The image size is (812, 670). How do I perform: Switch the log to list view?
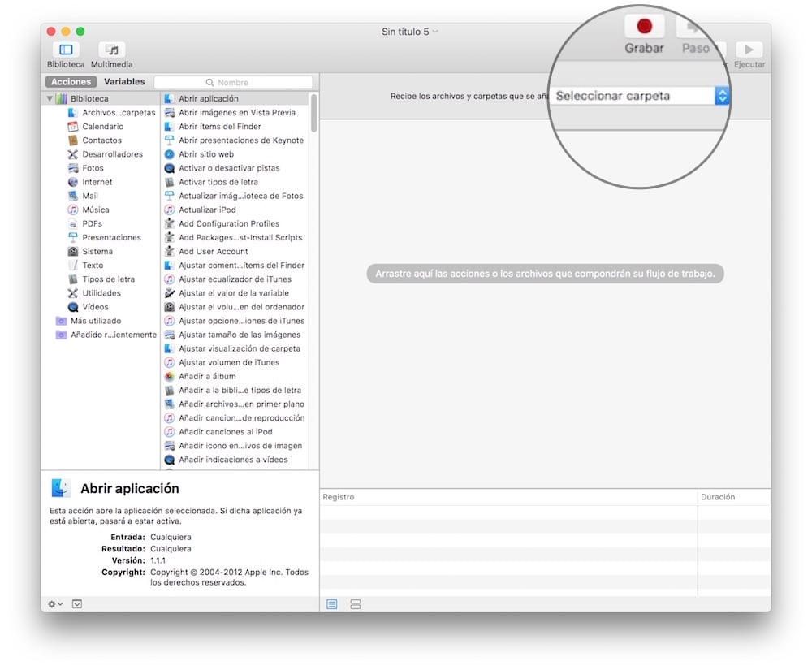click(332, 604)
